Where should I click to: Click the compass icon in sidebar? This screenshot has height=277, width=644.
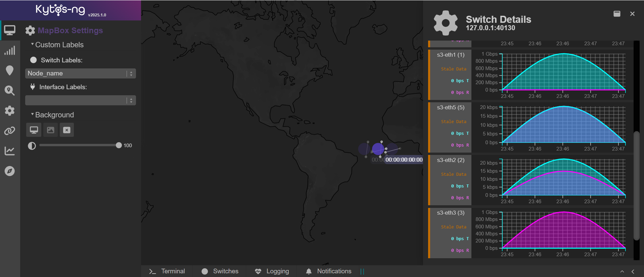(x=10, y=171)
